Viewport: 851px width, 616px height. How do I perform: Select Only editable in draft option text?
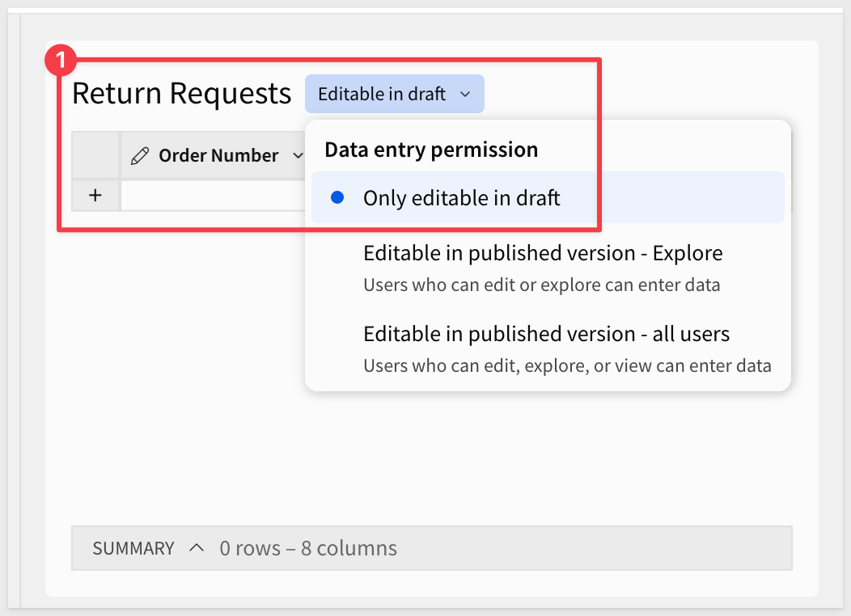461,198
